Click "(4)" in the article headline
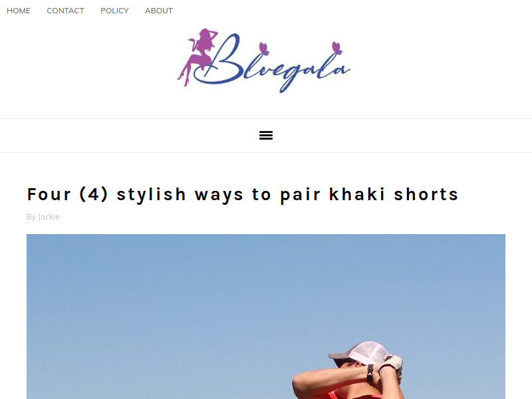The width and height of the screenshot is (532, 399). click(x=93, y=194)
